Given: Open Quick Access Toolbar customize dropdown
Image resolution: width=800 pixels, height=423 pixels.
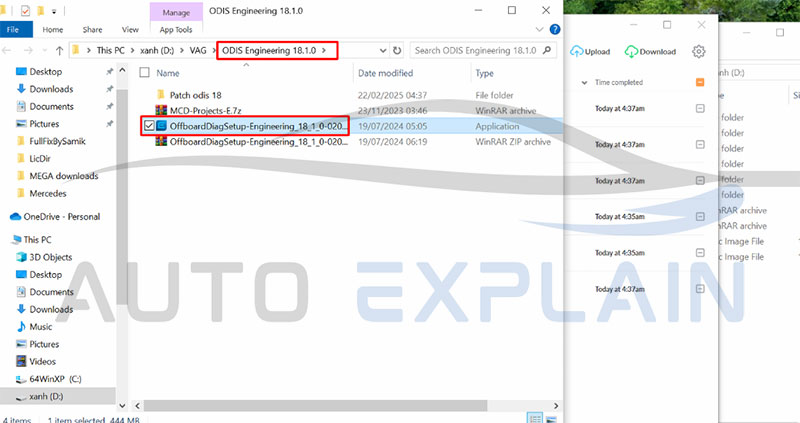Looking at the screenshot, I should 54,11.
